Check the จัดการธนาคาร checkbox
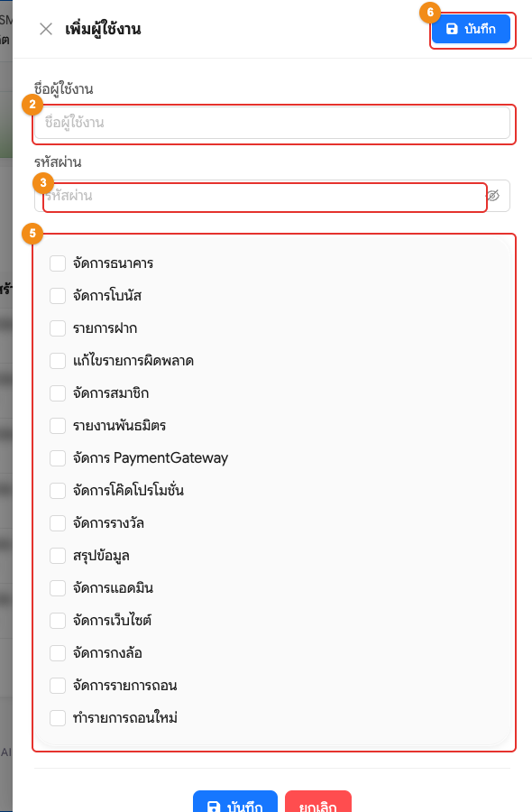This screenshot has height=812, width=532. (58, 263)
